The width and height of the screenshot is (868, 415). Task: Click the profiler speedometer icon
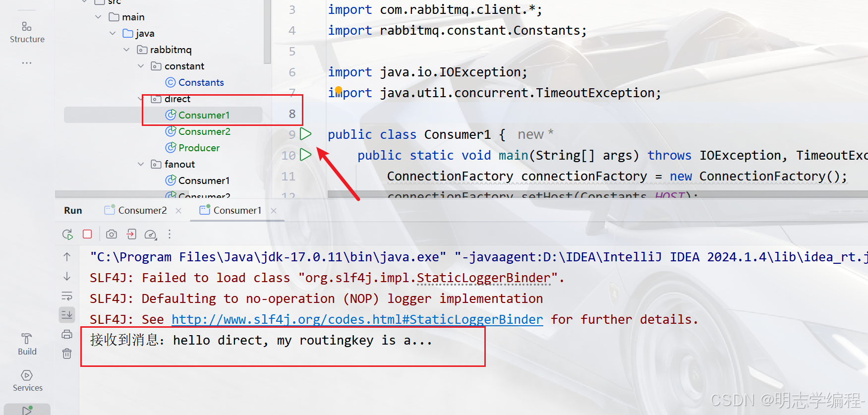tap(150, 235)
